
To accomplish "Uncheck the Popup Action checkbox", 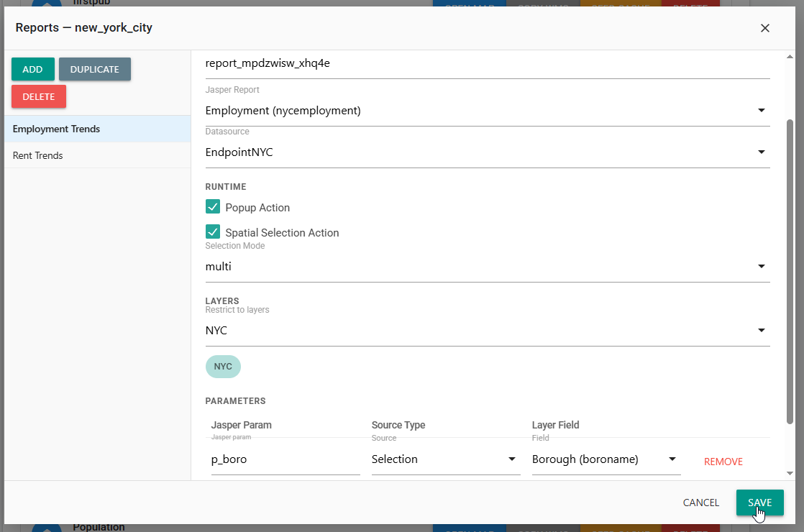I will coord(213,206).
